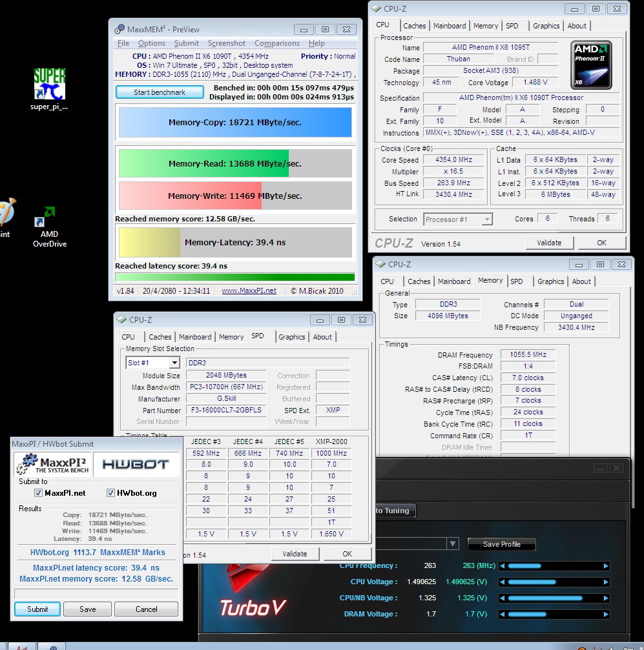This screenshot has width=644, height=650.
Task: Click the HWBOT logo in the Submit dialog
Action: click(x=136, y=464)
